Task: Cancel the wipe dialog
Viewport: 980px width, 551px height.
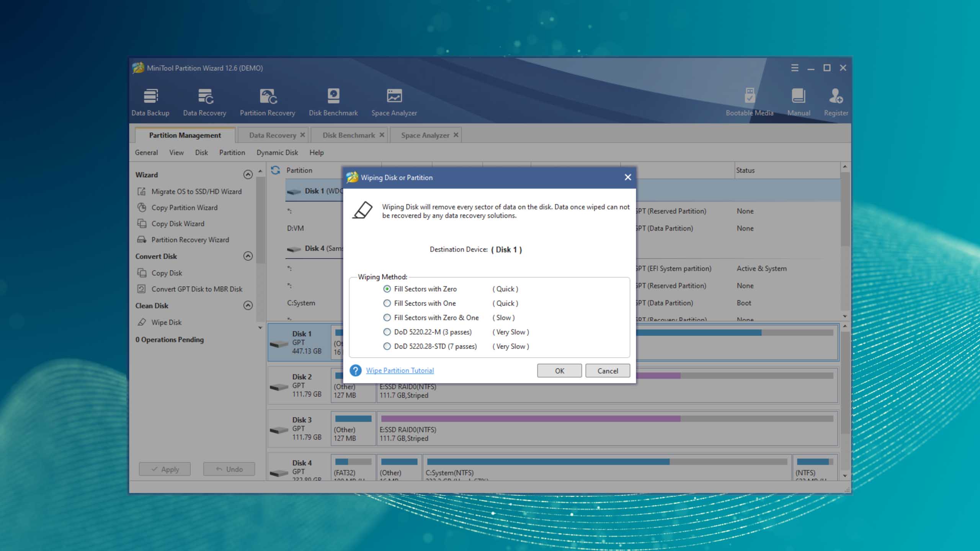Action: click(x=608, y=370)
